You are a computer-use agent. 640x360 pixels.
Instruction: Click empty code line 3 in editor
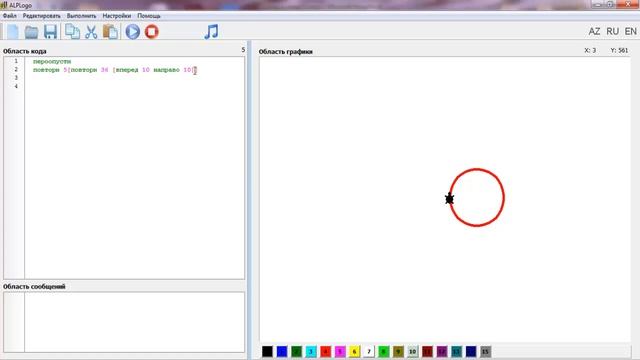pos(135,78)
